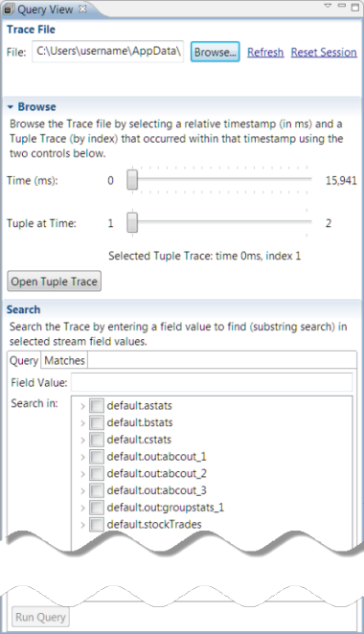
Task: Click the Query View tab icon
Action: pyautogui.click(x=9, y=10)
